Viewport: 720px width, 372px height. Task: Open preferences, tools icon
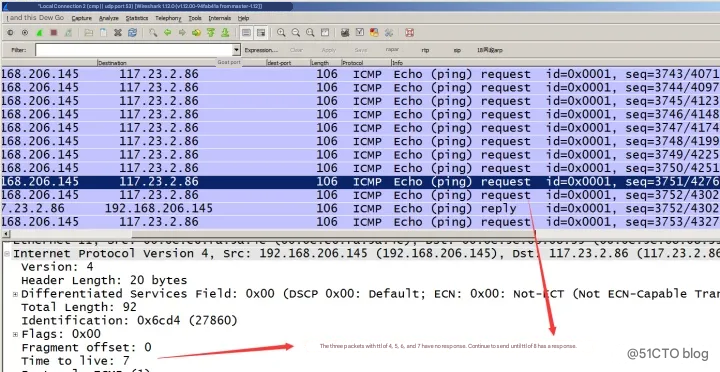pyautogui.click(x=389, y=33)
